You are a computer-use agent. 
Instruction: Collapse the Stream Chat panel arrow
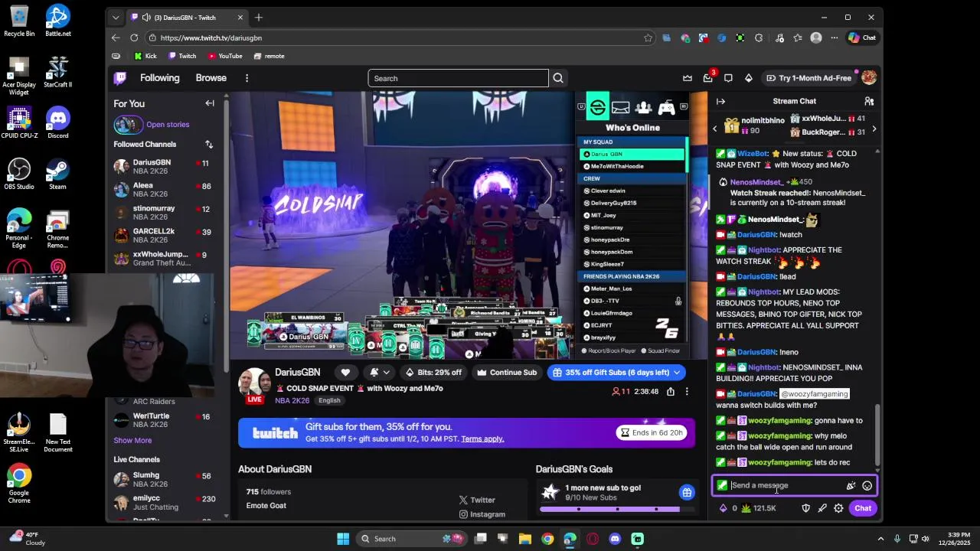point(720,101)
